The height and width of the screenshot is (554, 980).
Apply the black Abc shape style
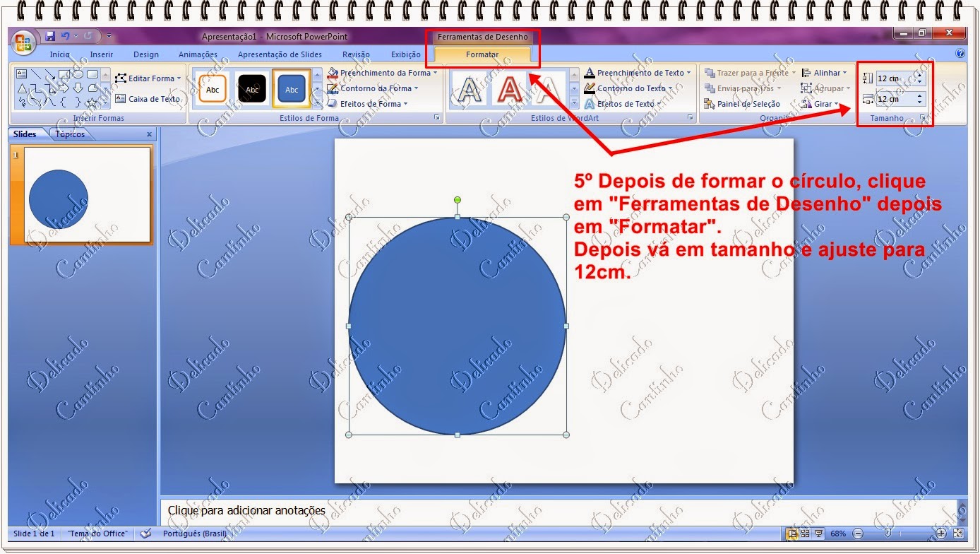[252, 89]
